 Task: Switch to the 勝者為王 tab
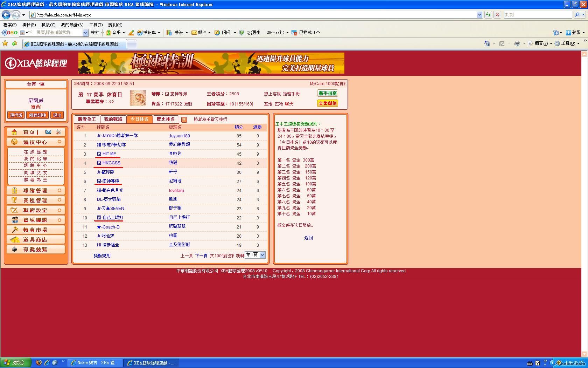tap(87, 120)
